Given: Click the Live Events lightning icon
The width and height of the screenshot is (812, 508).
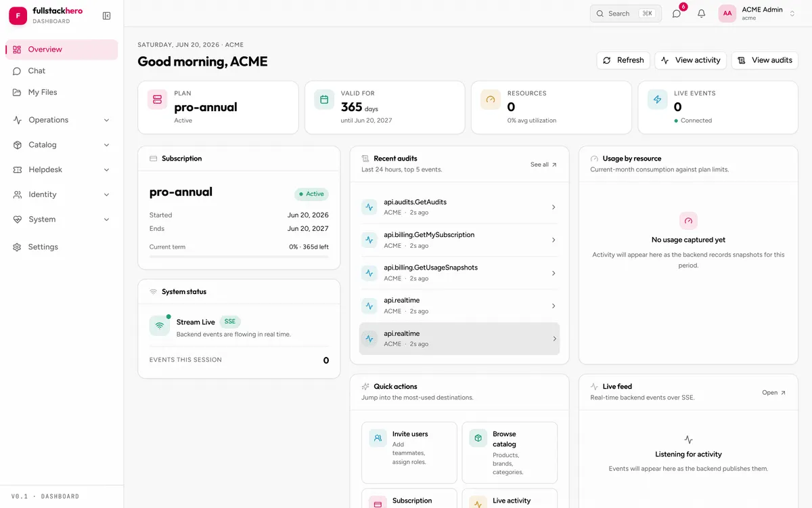Looking at the screenshot, I should (658, 100).
